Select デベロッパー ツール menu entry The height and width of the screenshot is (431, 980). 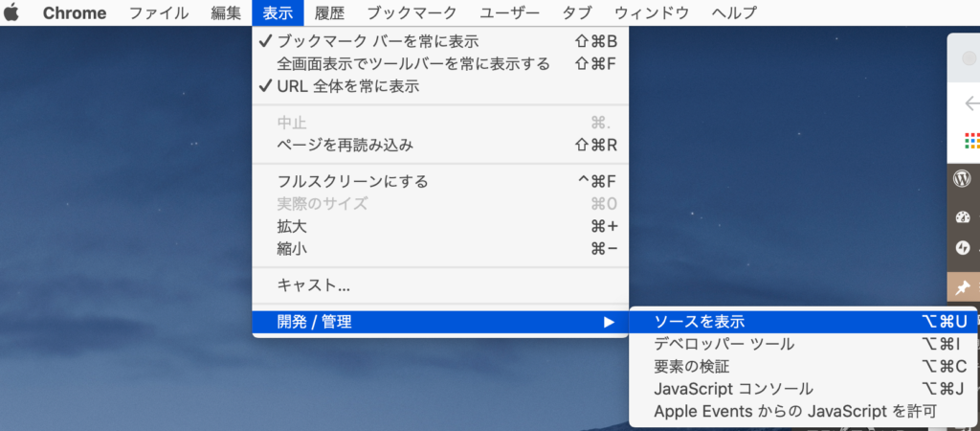point(724,344)
